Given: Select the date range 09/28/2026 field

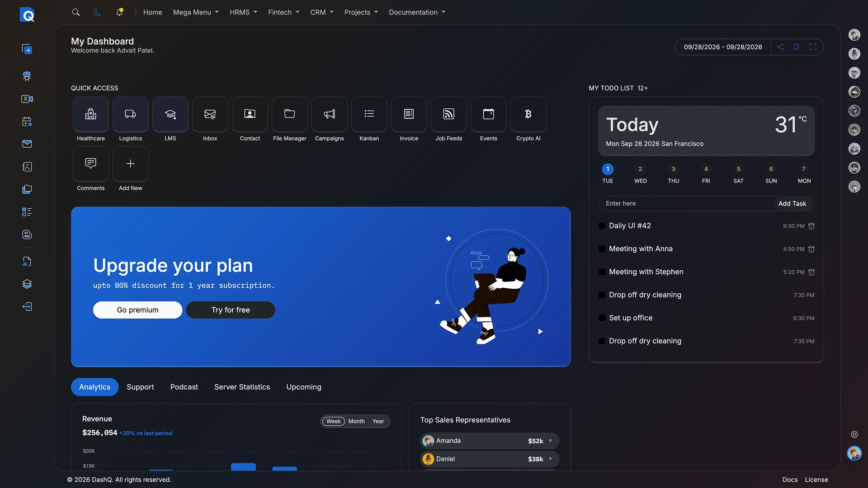Looking at the screenshot, I should [722, 47].
